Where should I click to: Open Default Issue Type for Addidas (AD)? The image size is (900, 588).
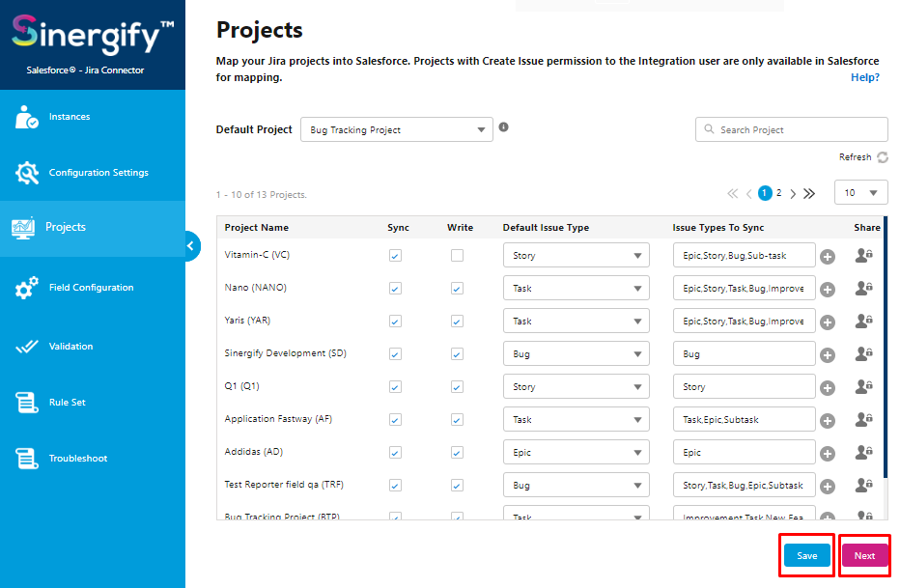coord(577,453)
